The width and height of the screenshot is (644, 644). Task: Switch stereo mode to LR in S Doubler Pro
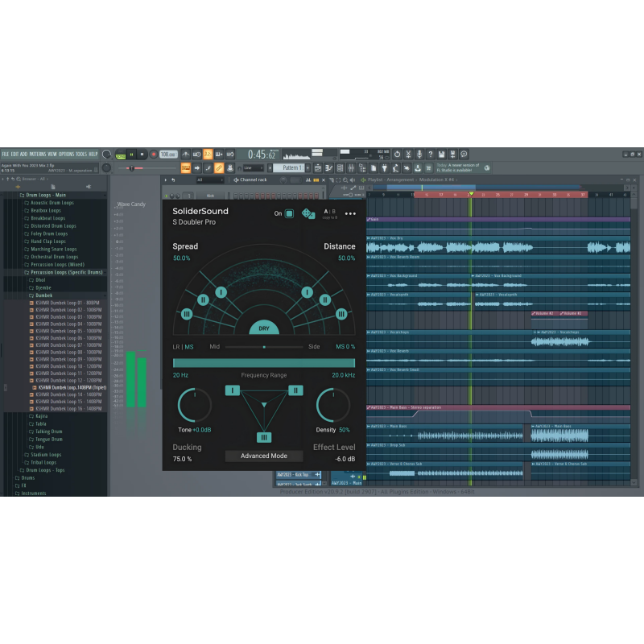tap(175, 347)
